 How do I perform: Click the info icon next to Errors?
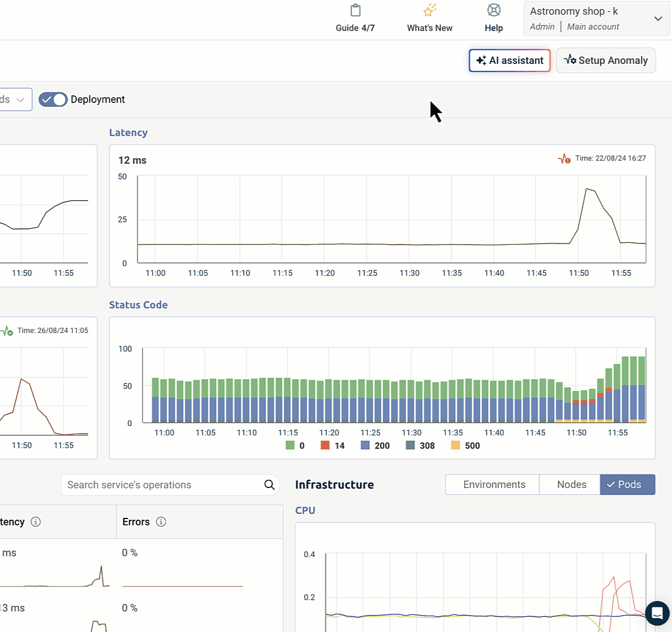pyautogui.click(x=161, y=522)
